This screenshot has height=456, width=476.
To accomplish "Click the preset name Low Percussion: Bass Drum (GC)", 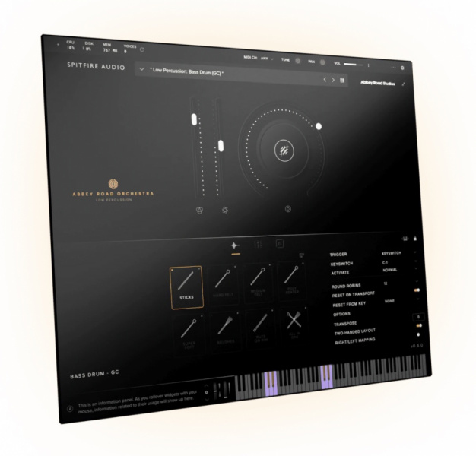I will 187,71.
